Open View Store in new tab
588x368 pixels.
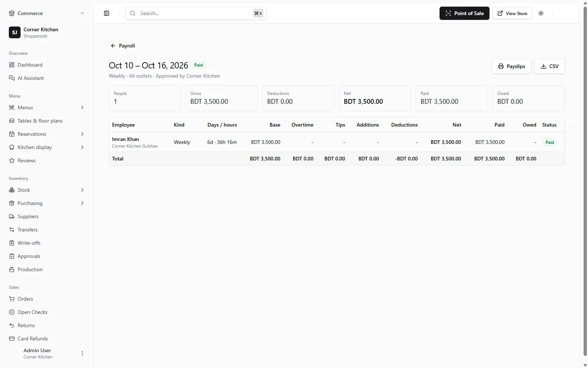click(512, 13)
